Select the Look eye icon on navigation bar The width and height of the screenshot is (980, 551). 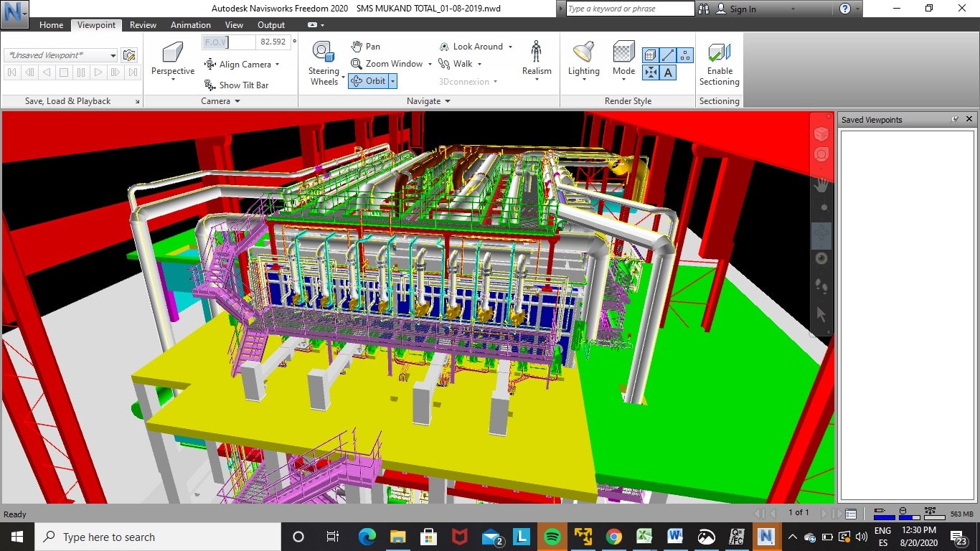pyautogui.click(x=821, y=258)
